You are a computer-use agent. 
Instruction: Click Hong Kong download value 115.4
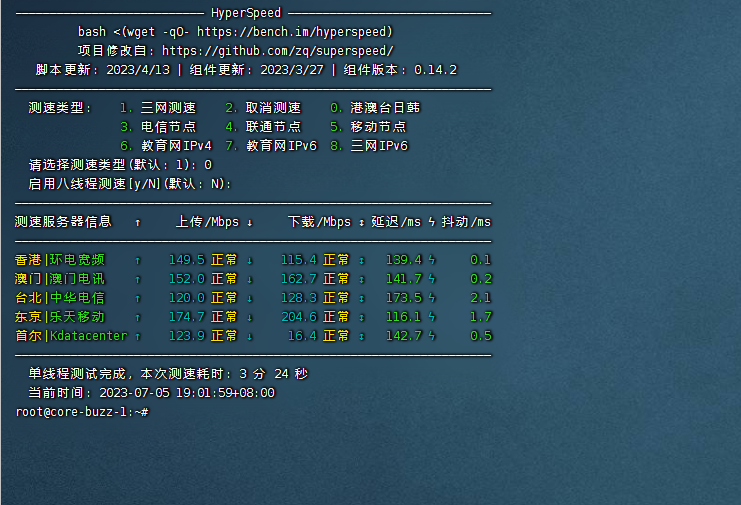(x=299, y=260)
